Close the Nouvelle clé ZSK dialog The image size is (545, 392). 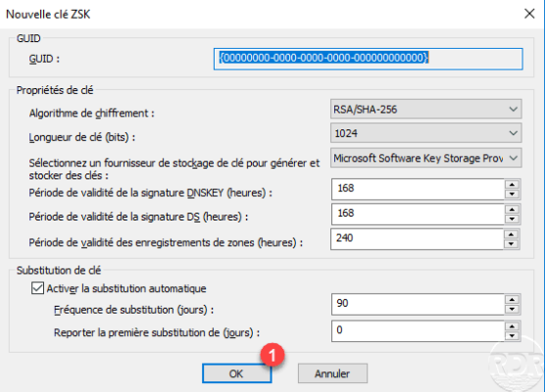click(529, 14)
